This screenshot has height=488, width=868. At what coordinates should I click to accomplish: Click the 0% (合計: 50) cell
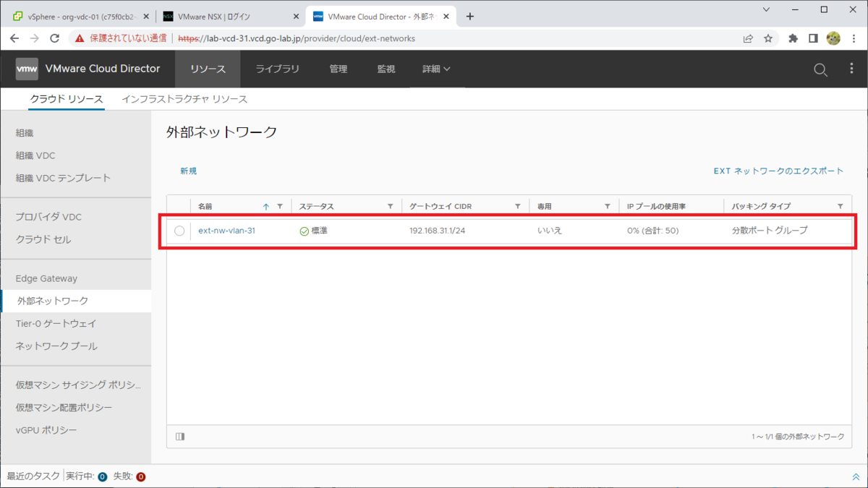tap(652, 231)
